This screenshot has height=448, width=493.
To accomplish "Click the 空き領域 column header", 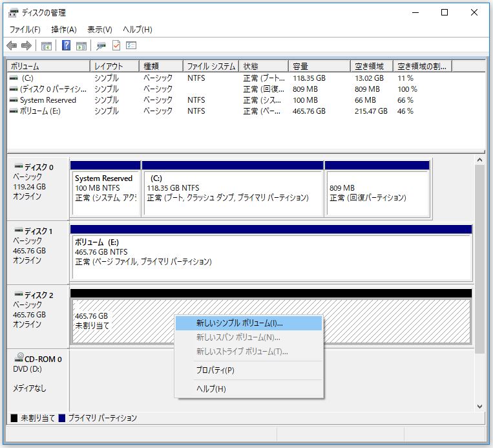I will point(372,67).
